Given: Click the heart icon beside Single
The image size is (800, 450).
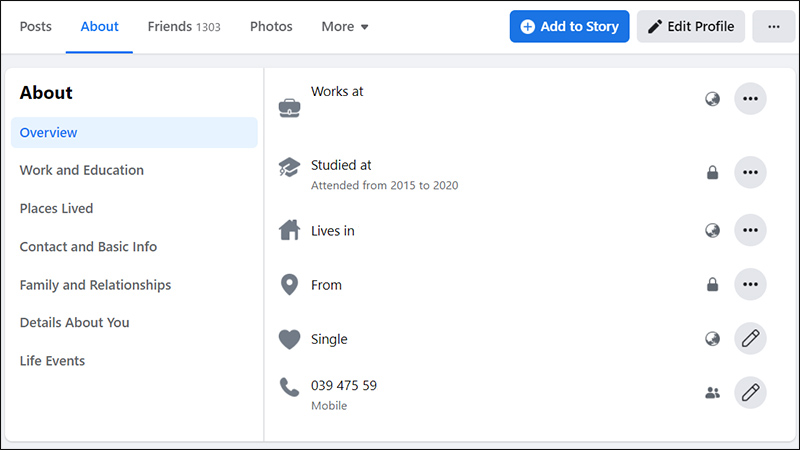Looking at the screenshot, I should (x=289, y=339).
